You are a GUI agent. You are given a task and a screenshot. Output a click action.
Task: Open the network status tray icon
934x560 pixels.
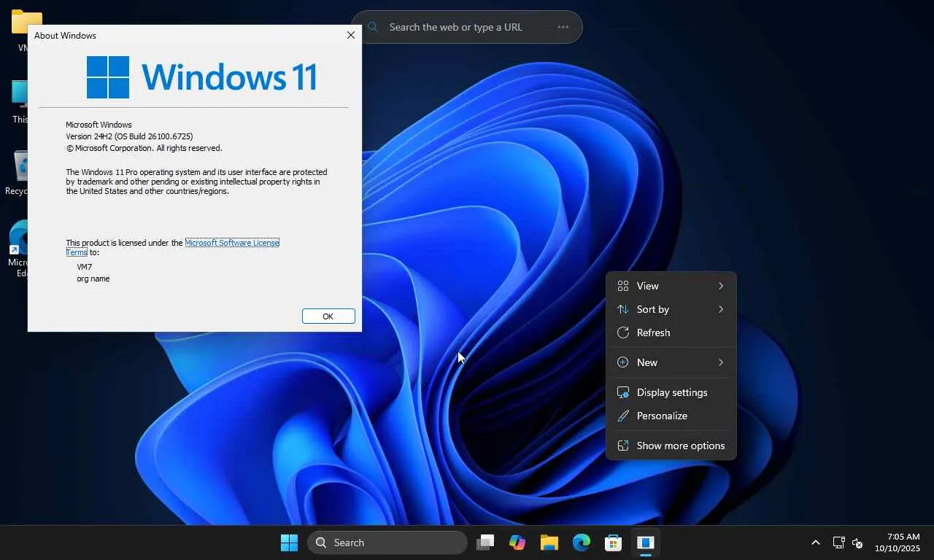point(839,542)
